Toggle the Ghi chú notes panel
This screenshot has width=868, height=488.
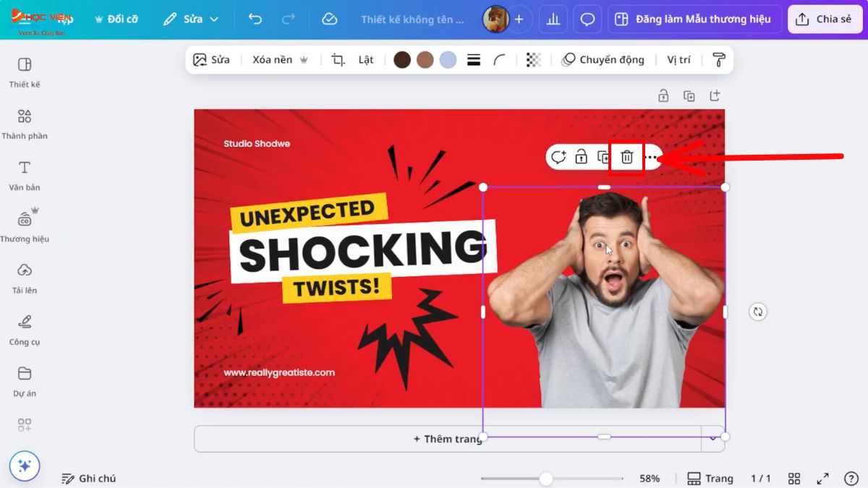click(89, 479)
